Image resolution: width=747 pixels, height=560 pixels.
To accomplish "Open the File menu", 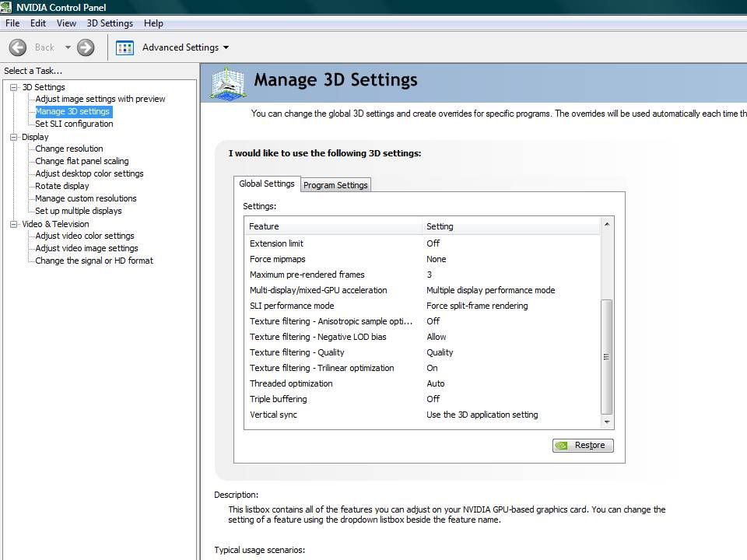I will (12, 23).
